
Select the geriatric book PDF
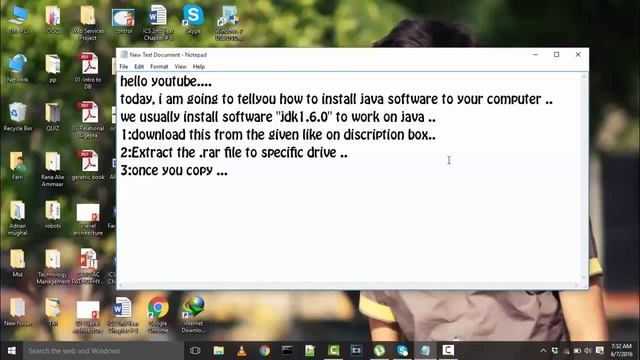click(x=88, y=166)
